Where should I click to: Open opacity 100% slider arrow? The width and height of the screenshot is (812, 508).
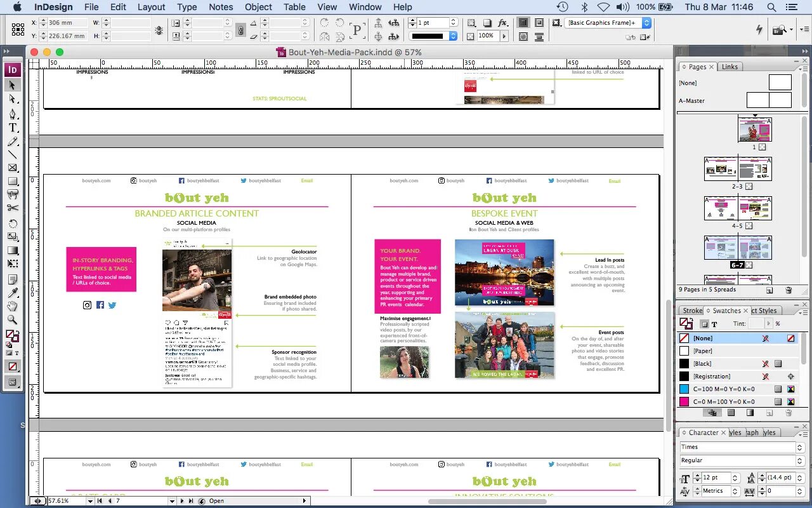(x=504, y=36)
